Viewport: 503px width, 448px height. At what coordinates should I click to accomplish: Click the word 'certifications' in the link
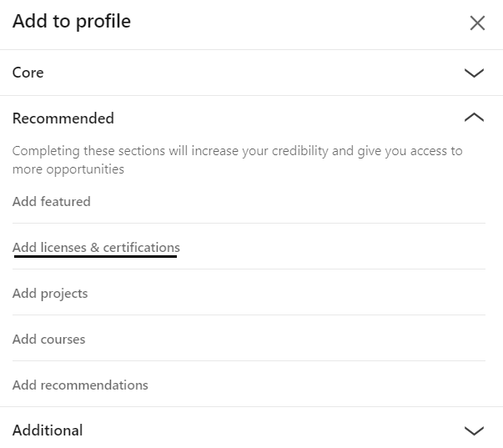coord(141,247)
